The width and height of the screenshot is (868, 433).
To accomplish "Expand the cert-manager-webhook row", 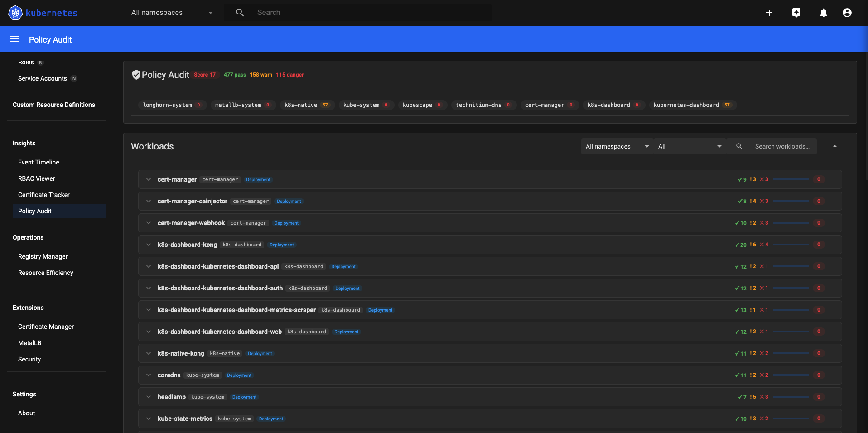I will tap(149, 223).
